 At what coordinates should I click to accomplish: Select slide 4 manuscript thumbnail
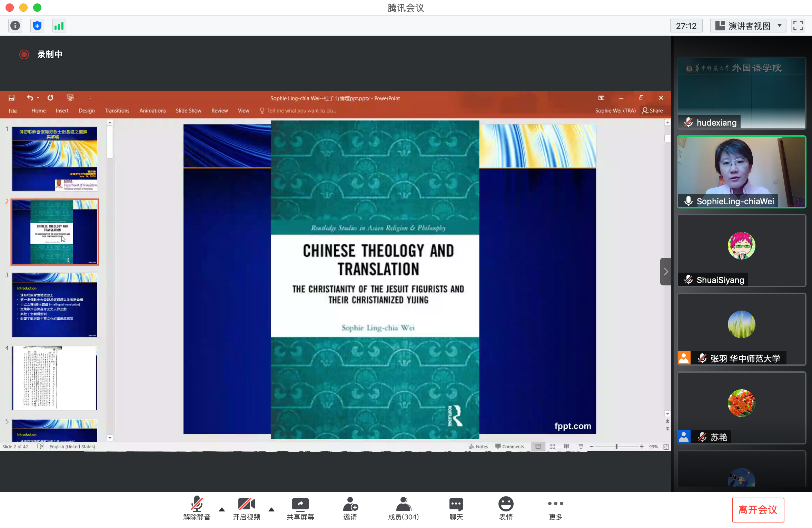(55, 378)
